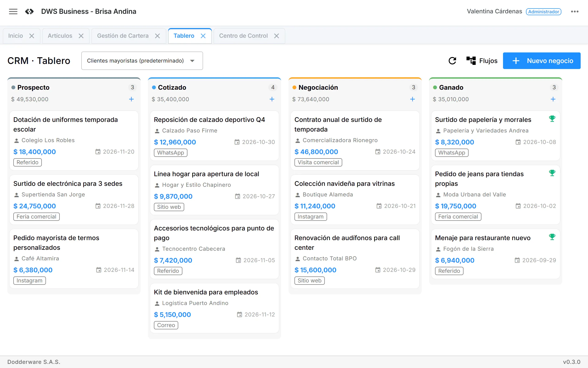Click calendar icon next to 2026-11-20

pyautogui.click(x=98, y=152)
